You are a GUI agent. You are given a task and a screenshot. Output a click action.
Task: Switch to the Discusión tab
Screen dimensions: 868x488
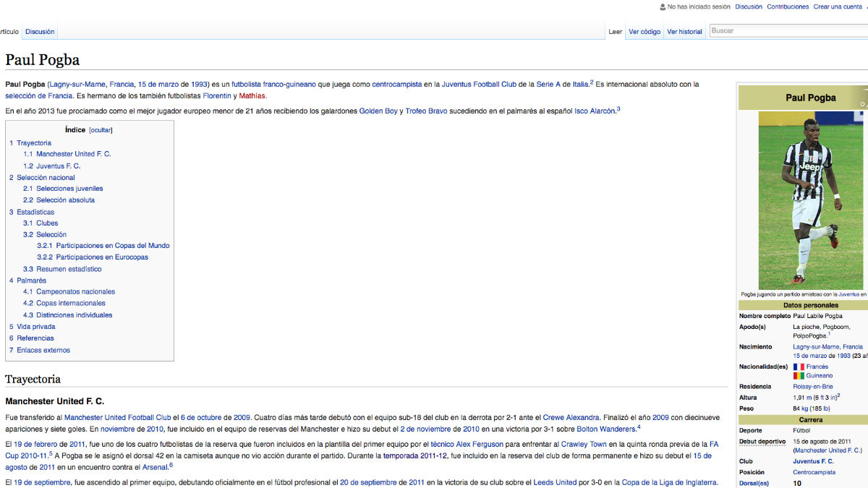tap(40, 32)
